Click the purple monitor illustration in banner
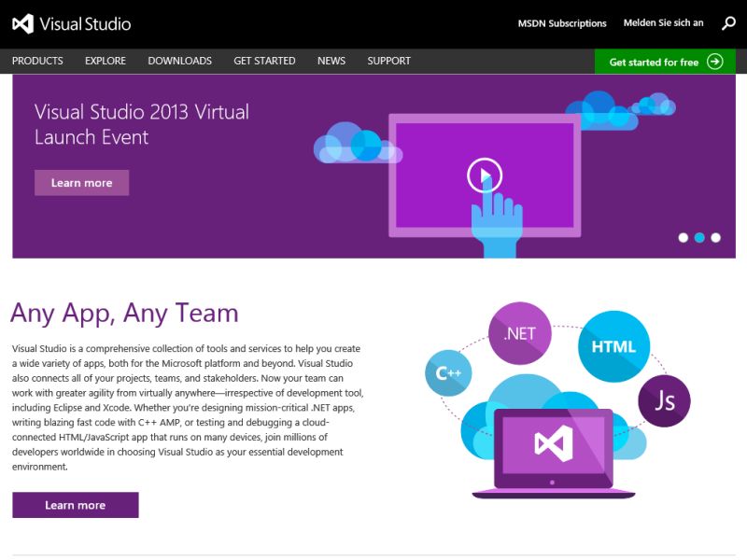Viewport: 747px width, 560px height. click(485, 175)
